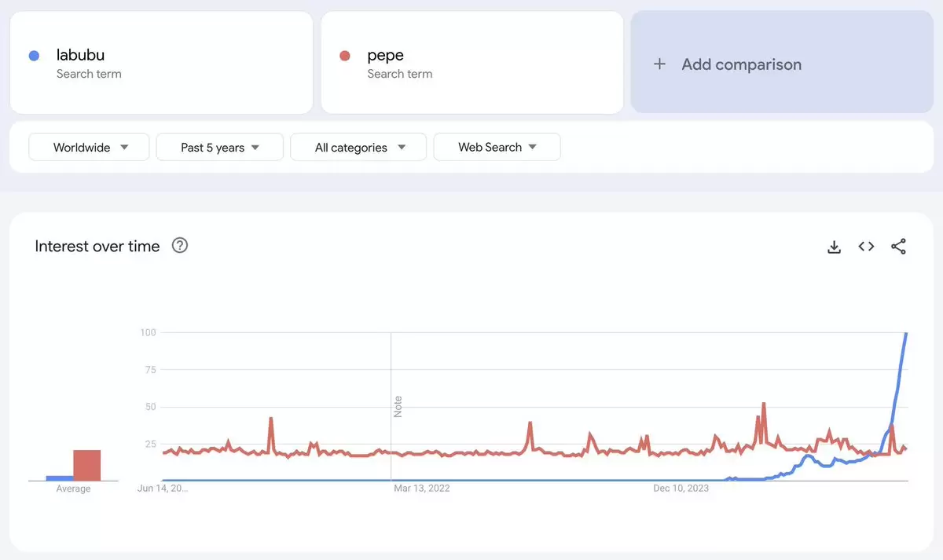Open the Past 5 years time range

(219, 147)
